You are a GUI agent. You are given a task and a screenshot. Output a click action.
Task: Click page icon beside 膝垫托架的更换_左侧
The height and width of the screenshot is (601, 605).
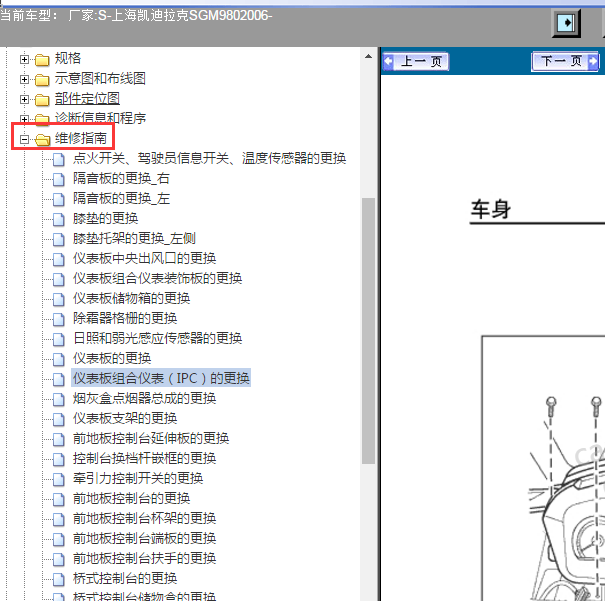(x=59, y=240)
